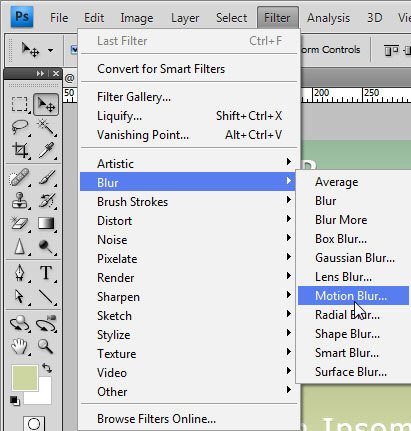Select the Dodge tool
Screen dimensions: 411x431
click(46, 247)
